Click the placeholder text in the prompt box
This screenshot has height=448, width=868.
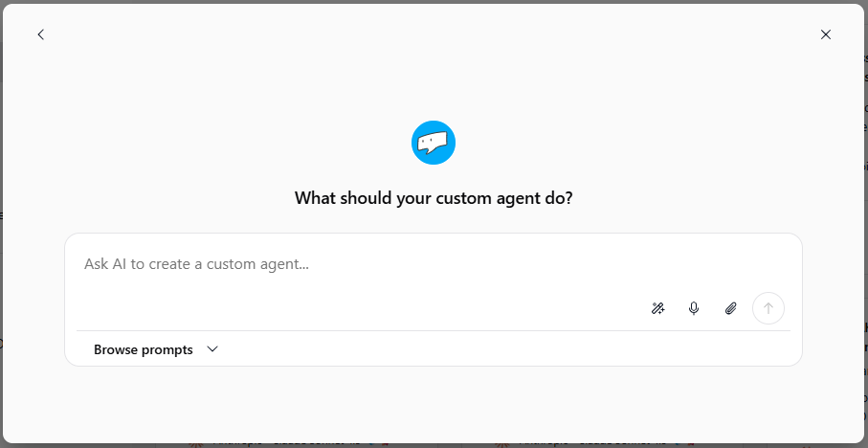coord(196,264)
